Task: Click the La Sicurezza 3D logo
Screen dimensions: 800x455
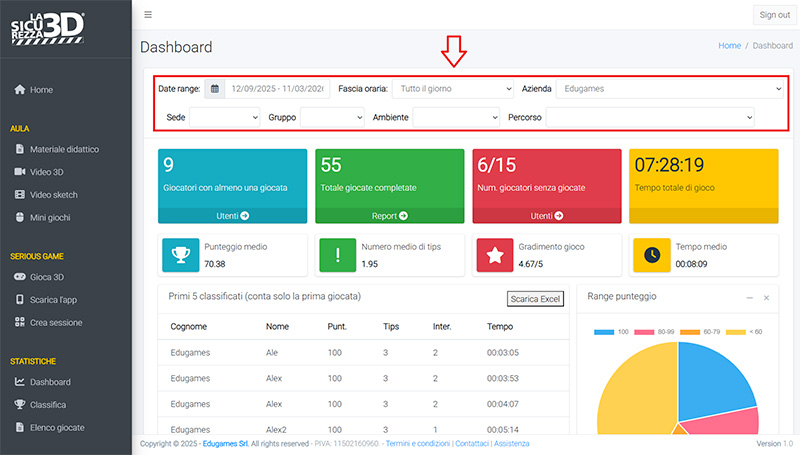Action: point(47,29)
